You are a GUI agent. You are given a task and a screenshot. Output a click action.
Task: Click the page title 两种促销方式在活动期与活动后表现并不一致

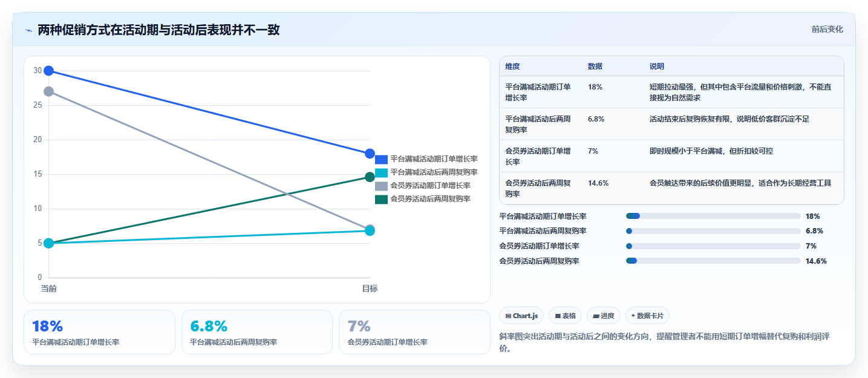[x=158, y=30]
